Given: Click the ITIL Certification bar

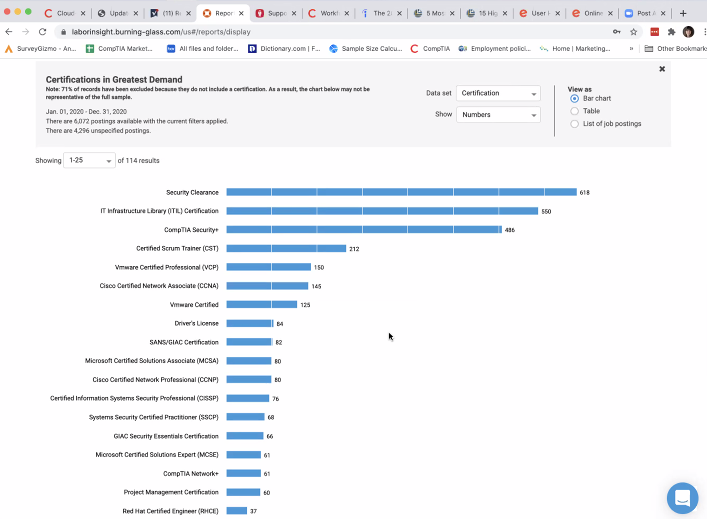Looking at the screenshot, I should click(x=382, y=211).
